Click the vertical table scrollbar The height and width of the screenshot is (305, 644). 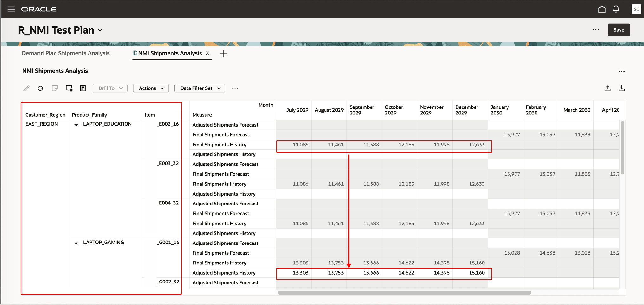tap(622, 148)
